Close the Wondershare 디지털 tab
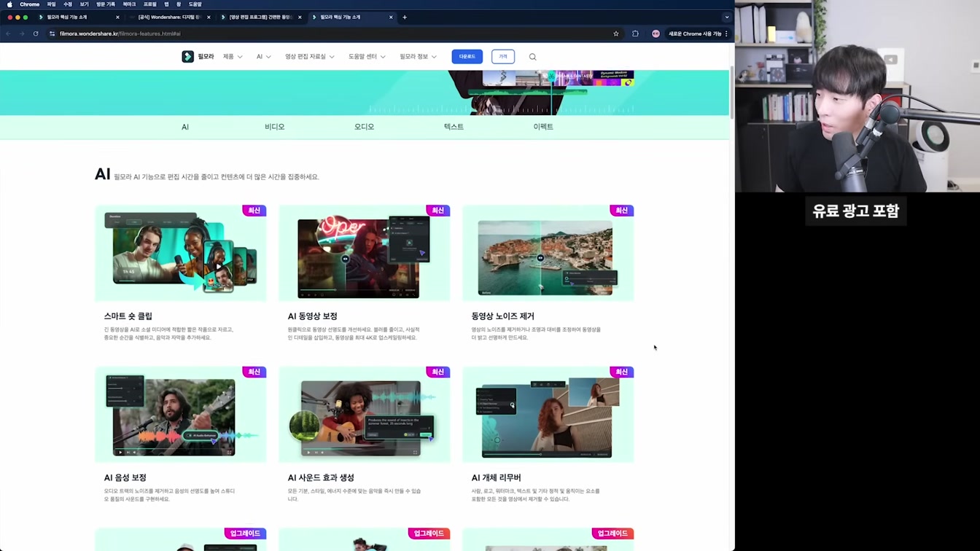Viewport: 980px width, 551px height. click(209, 17)
